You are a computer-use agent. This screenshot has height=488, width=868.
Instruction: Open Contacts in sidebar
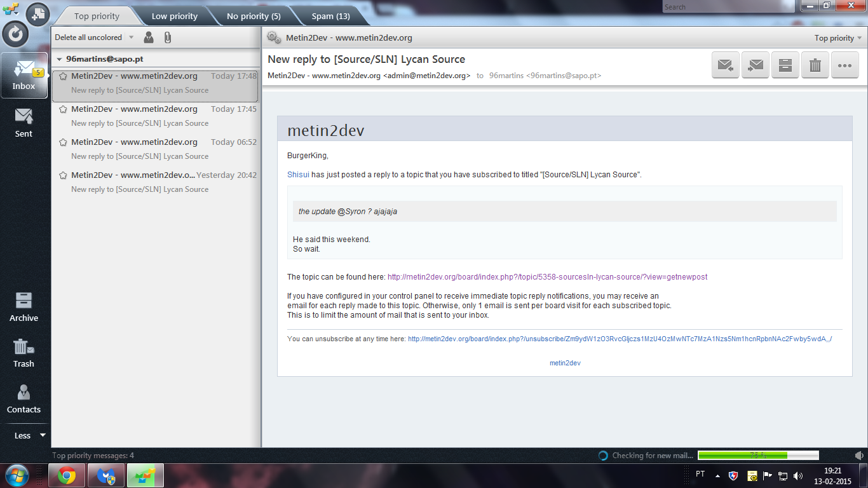point(24,398)
